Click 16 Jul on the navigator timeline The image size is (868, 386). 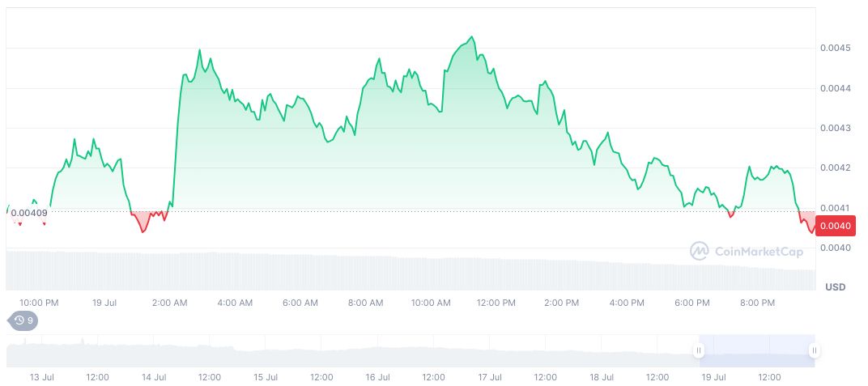377,377
